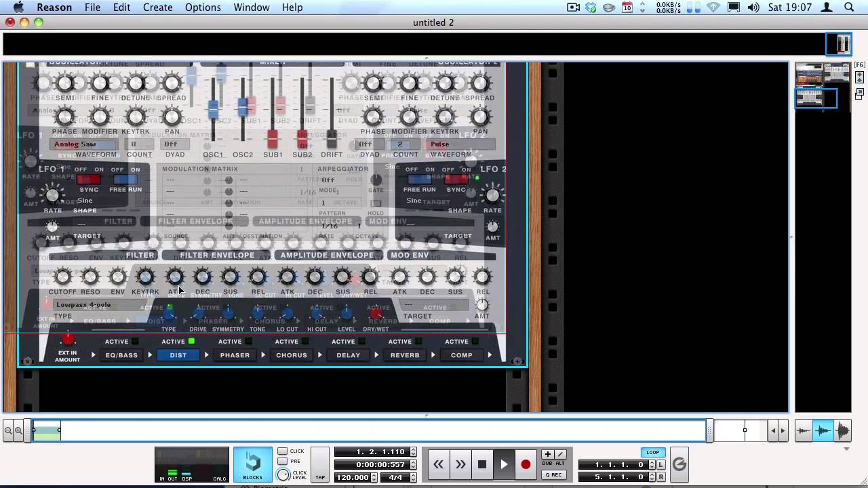This screenshot has height=488, width=868.
Task: Click the arrow between PHASER and CHORUS
Action: (263, 355)
